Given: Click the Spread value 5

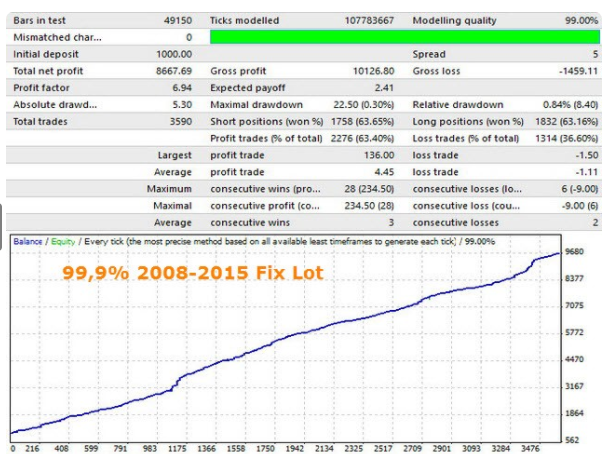Looking at the screenshot, I should (594, 54).
